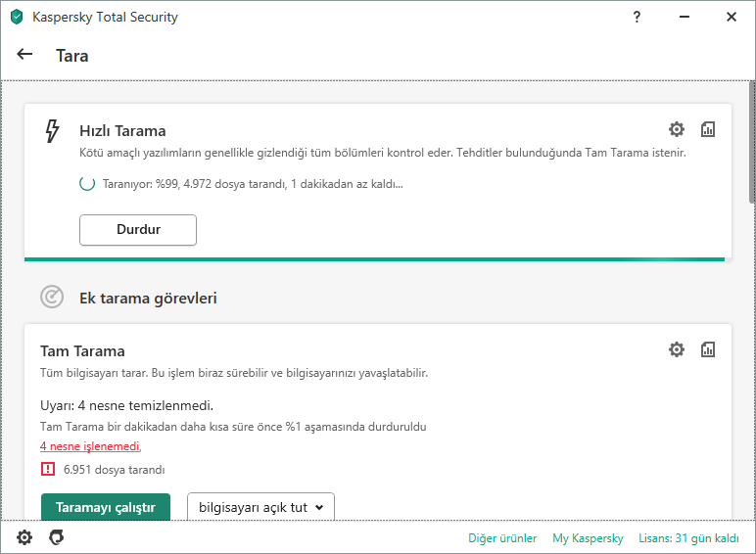
Task: Open the My Kaspersky link
Action: pyautogui.click(x=588, y=538)
